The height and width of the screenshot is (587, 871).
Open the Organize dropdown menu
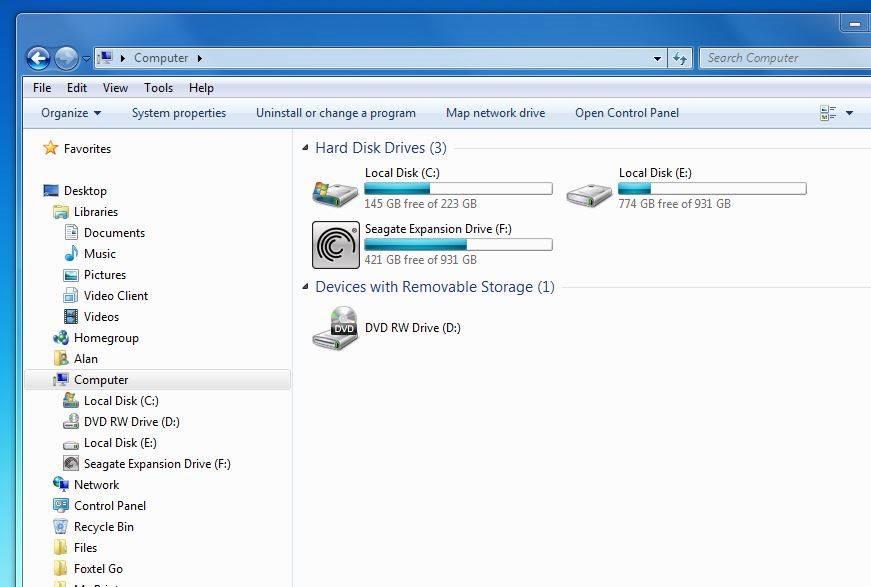pyautogui.click(x=71, y=113)
